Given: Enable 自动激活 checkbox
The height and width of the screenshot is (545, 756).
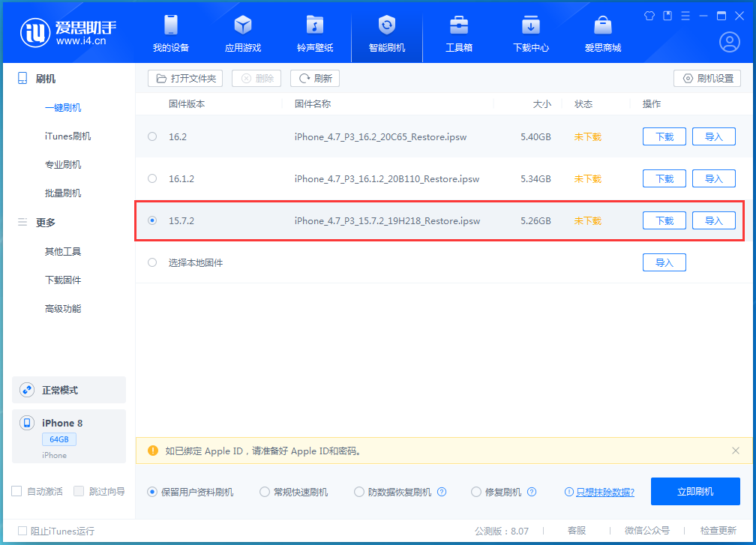Looking at the screenshot, I should point(16,491).
